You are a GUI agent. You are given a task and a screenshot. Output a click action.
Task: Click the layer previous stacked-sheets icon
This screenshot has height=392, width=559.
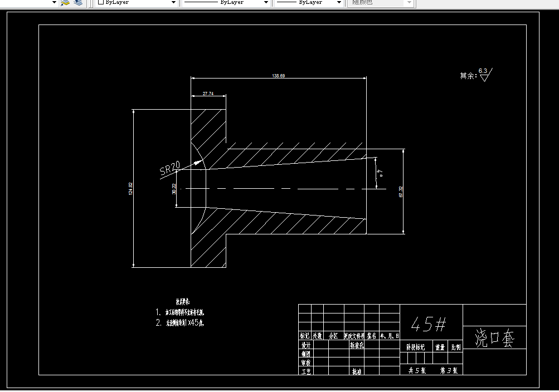tap(78, 2)
